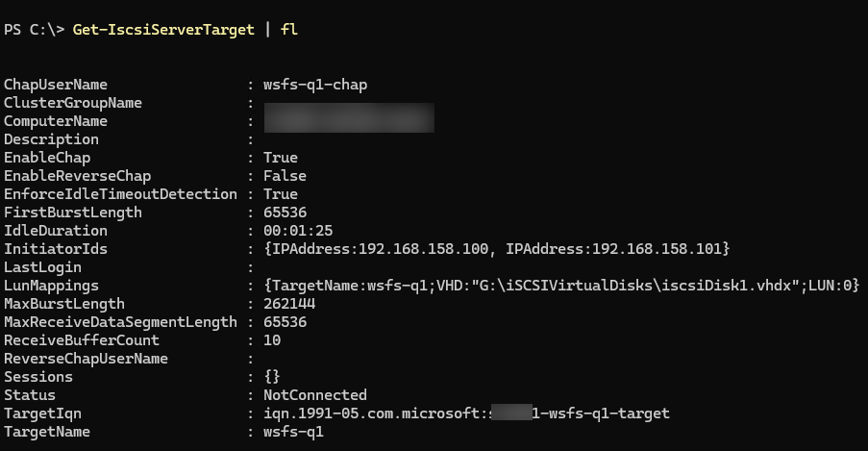Click the EnableReverseChap False value
868x451 pixels.
pyautogui.click(x=285, y=176)
